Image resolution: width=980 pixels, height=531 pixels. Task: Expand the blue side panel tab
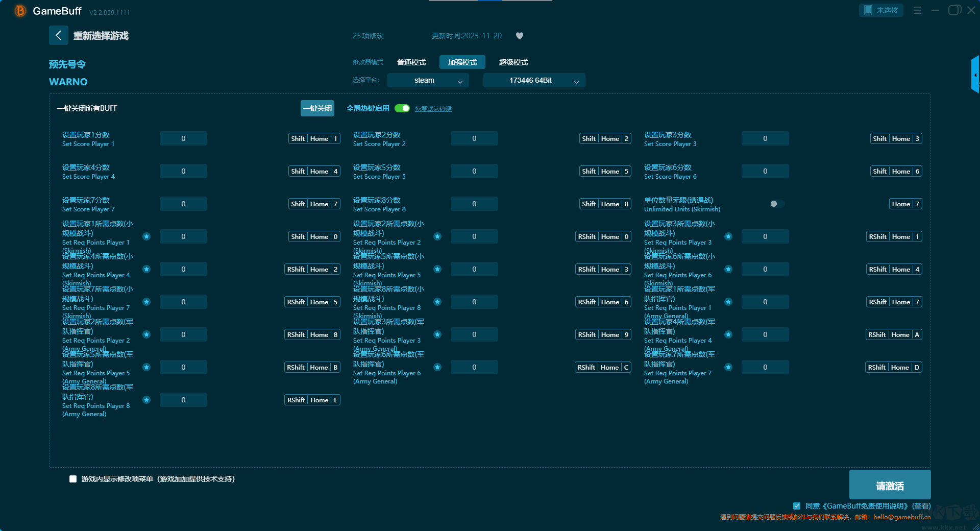[x=975, y=75]
